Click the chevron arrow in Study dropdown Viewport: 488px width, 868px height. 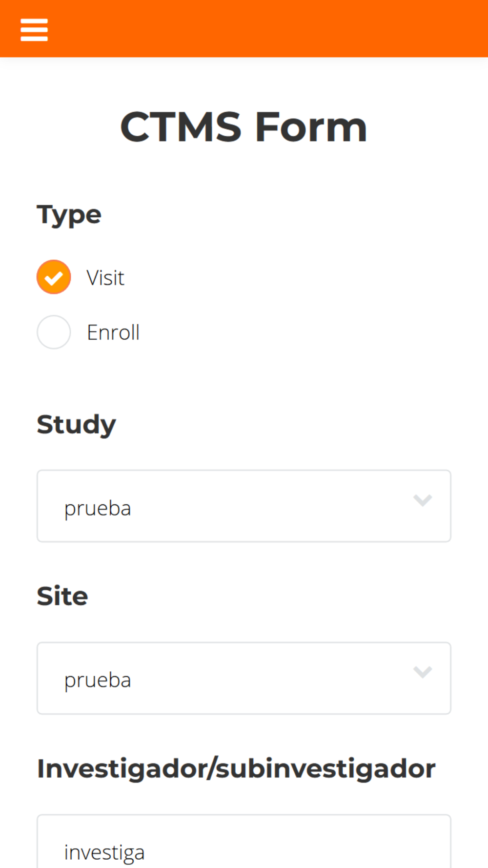(423, 500)
